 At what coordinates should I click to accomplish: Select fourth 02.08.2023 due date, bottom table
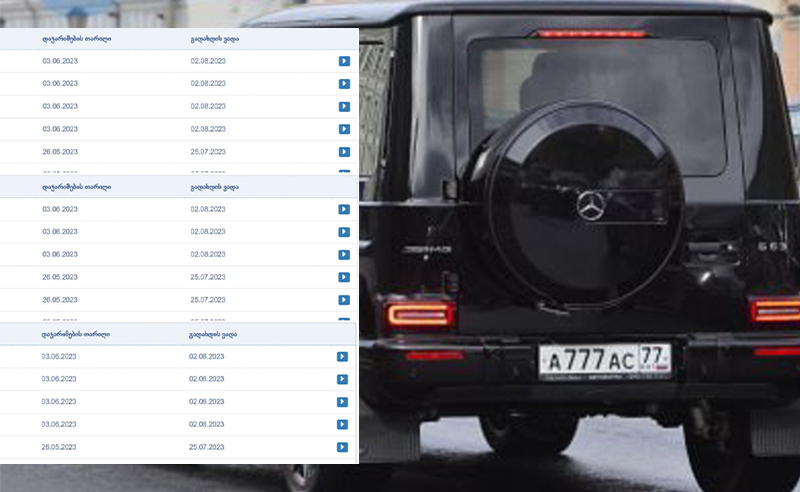[207, 425]
